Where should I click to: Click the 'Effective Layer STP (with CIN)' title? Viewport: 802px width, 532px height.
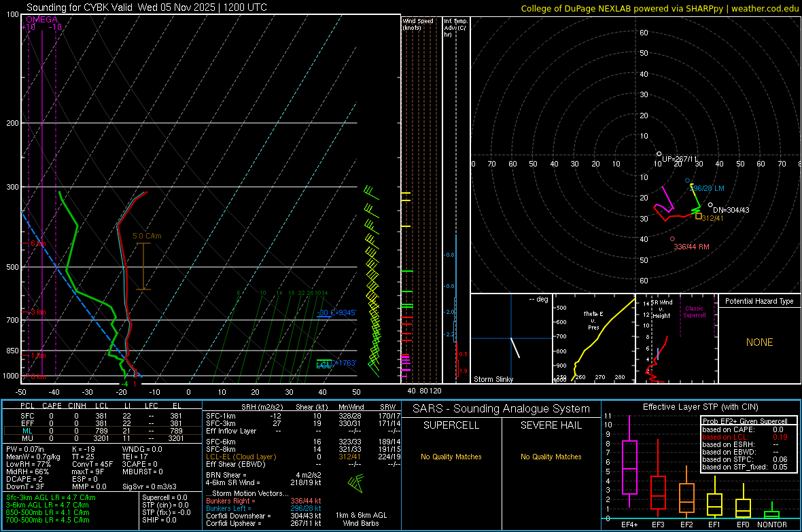pyautogui.click(x=700, y=407)
